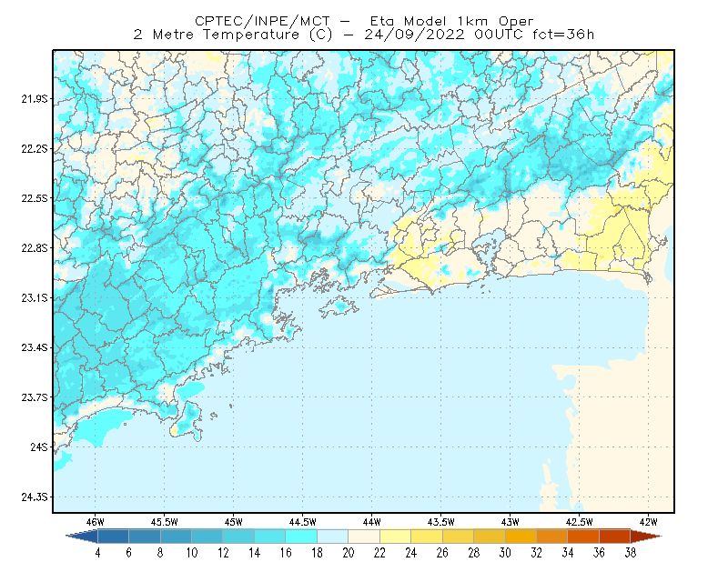Click the 44W longitude axis label
The width and height of the screenshot is (728, 562).
click(x=371, y=522)
